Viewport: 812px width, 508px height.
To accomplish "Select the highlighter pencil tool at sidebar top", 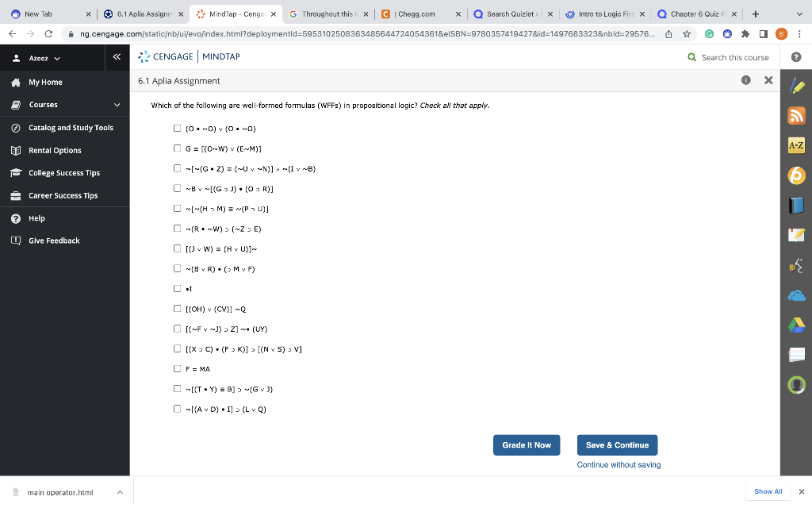I will click(796, 85).
